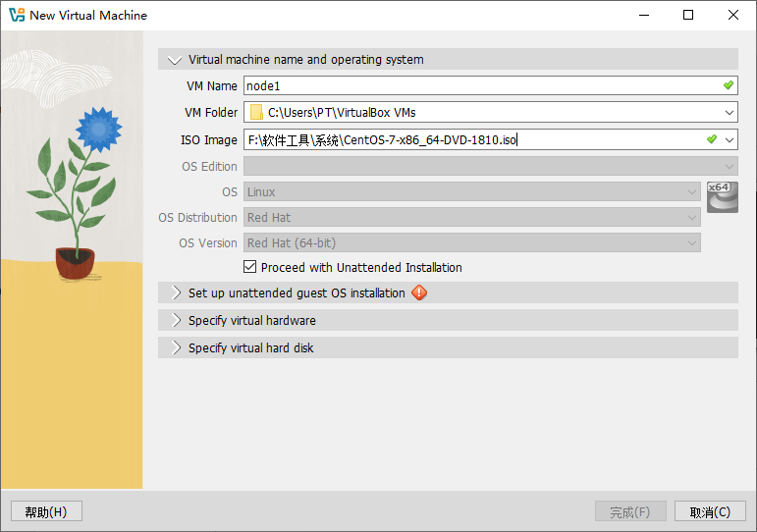The width and height of the screenshot is (757, 532).
Task: Click the ISO Image label
Action: (209, 140)
